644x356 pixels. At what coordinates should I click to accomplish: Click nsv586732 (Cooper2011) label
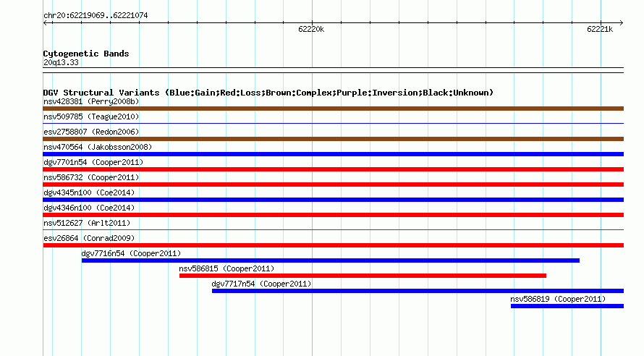[x=91, y=177]
